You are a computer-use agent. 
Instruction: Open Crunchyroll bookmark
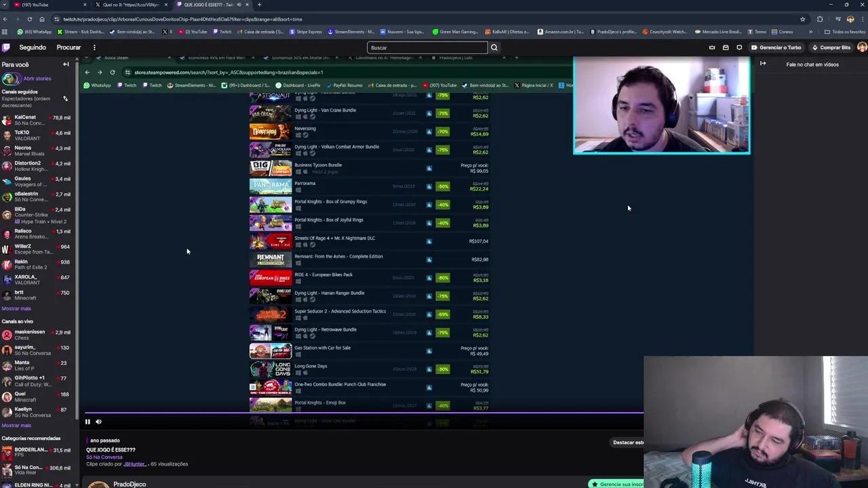[665, 32]
